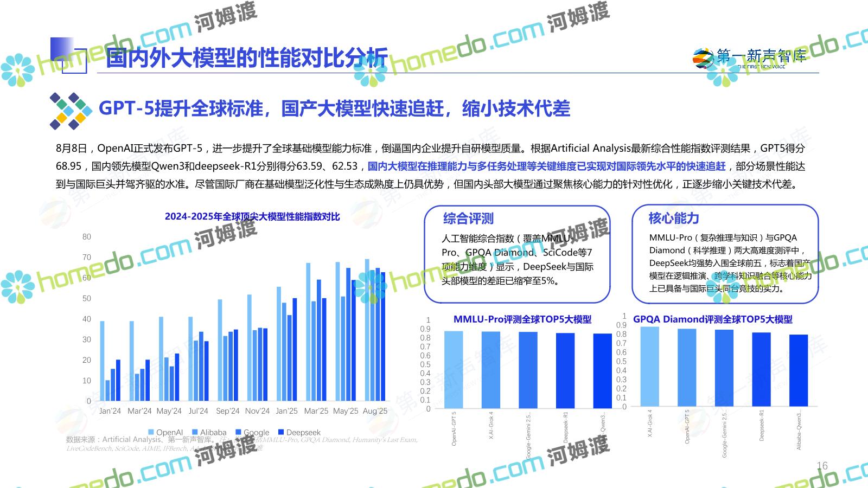Viewport: 868px width, 488px height.
Task: Select the 核心能力 heading
Action: [674, 219]
